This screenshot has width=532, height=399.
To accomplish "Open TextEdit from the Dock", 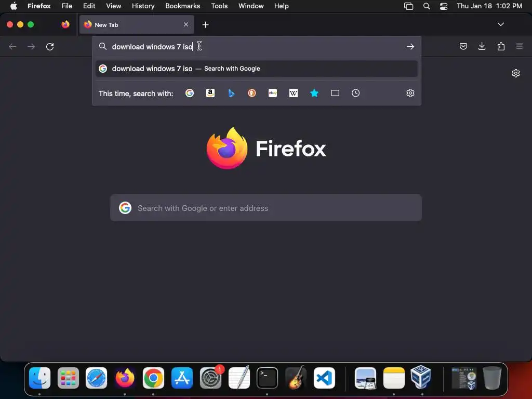I will [239, 378].
